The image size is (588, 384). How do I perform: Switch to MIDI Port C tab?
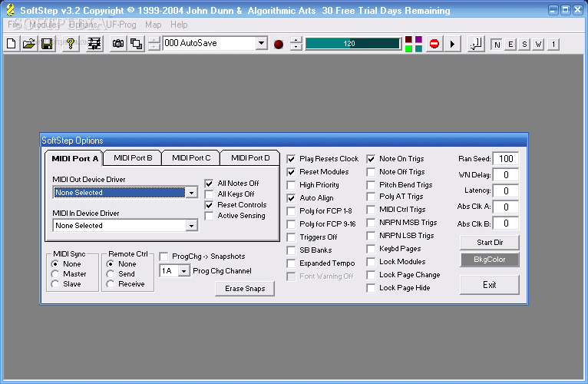coord(191,158)
